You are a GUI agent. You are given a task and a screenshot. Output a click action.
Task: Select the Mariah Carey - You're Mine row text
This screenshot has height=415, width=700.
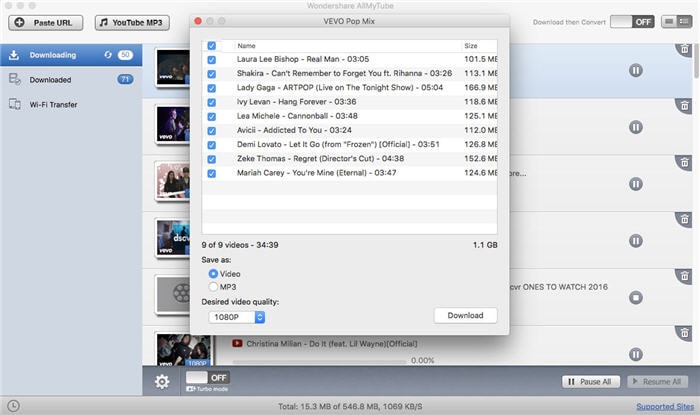pos(316,173)
